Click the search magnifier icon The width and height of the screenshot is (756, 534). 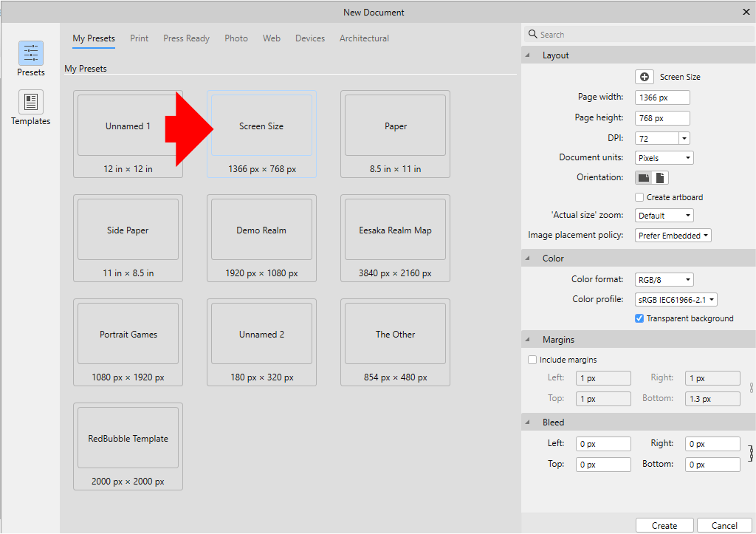tap(533, 34)
